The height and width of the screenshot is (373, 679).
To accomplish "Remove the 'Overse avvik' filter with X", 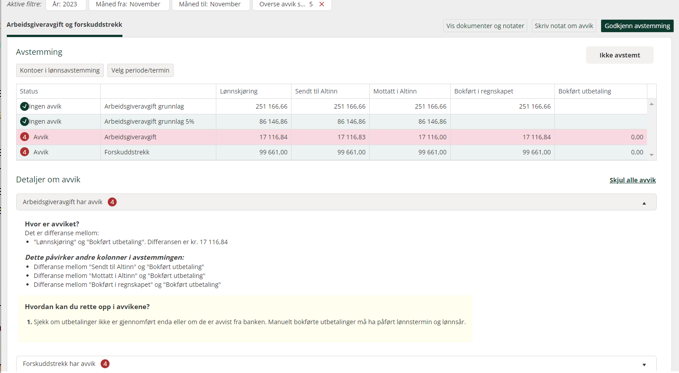I will [x=321, y=4].
